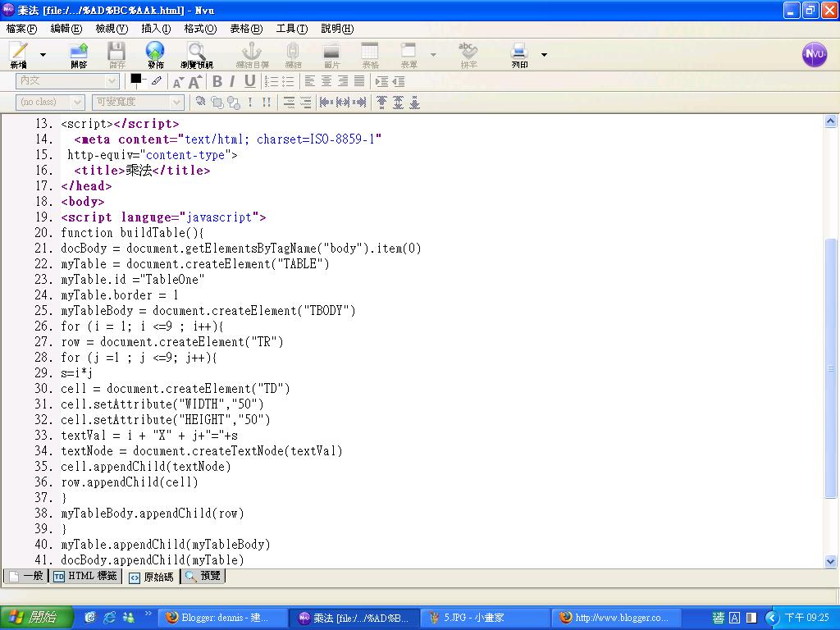Screen dimensions: 840x630
Task: Click scrollbar up arrow in editor
Action: 830,121
